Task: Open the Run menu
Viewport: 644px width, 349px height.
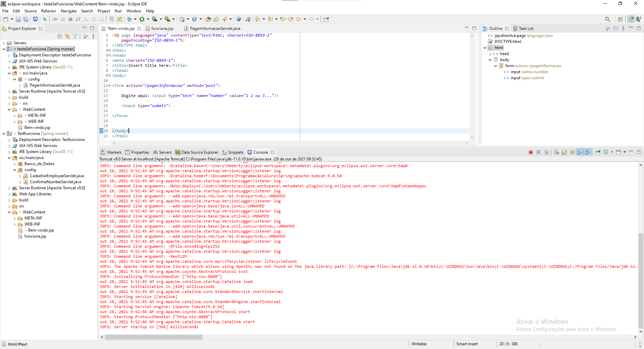Action: (x=118, y=11)
